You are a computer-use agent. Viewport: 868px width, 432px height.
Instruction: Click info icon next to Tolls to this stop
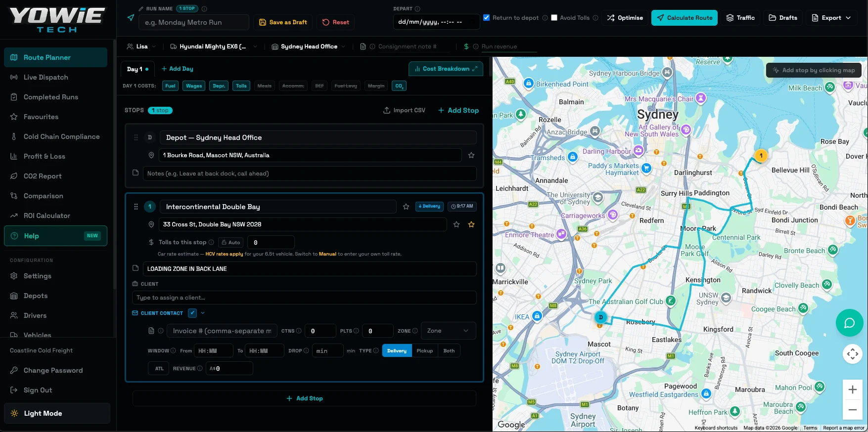click(211, 242)
